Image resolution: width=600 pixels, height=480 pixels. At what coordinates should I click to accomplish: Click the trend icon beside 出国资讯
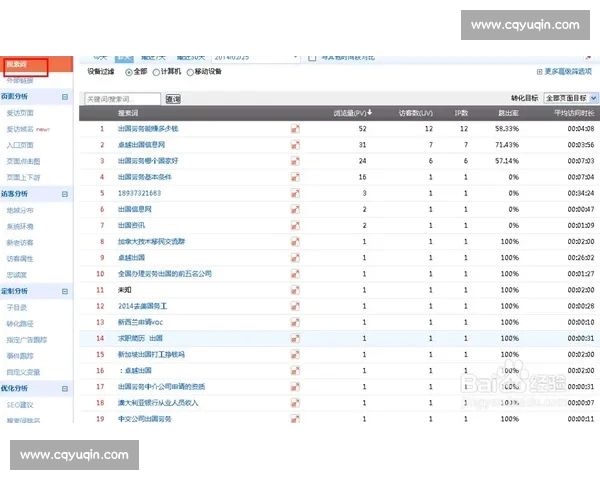tap(295, 225)
